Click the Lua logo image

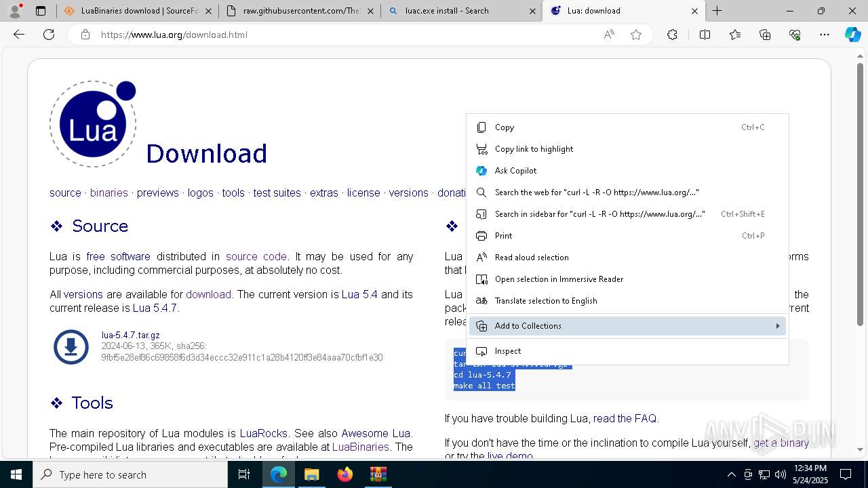[93, 124]
